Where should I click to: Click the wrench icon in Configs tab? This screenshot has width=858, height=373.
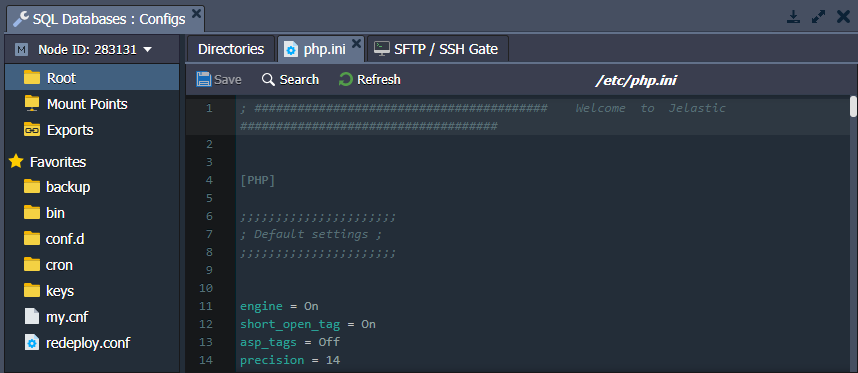pos(21,19)
